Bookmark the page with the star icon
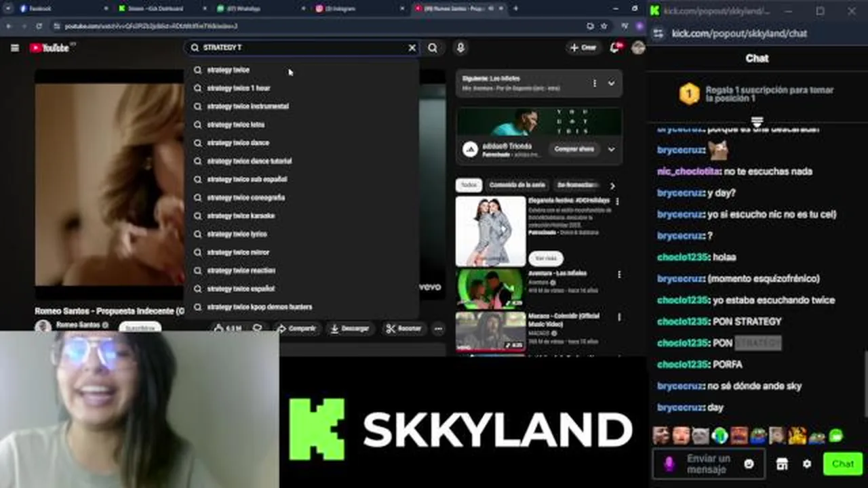Image resolution: width=868 pixels, height=488 pixels. point(604,26)
